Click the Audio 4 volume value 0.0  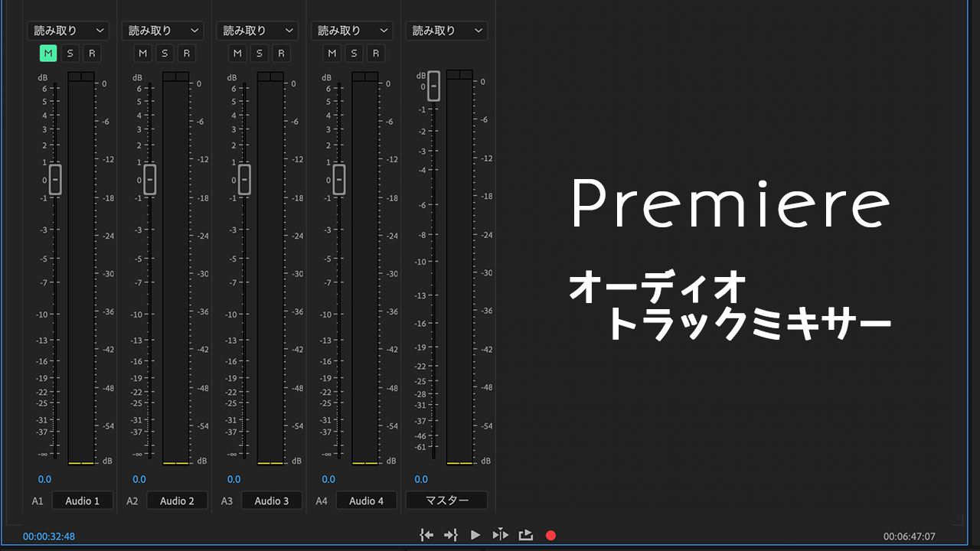click(x=328, y=479)
